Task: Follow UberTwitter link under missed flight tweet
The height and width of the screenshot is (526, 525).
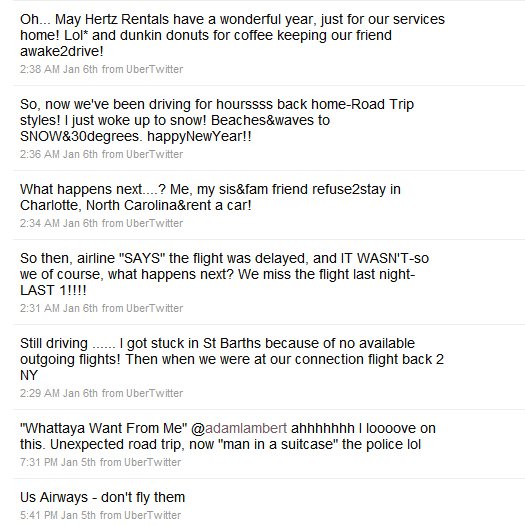Action: [x=155, y=308]
